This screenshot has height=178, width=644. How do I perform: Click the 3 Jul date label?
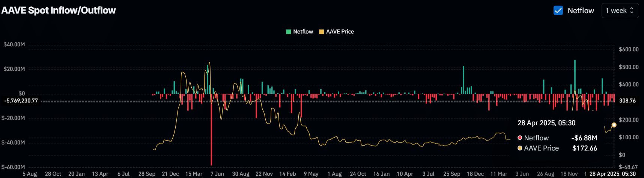428,174
